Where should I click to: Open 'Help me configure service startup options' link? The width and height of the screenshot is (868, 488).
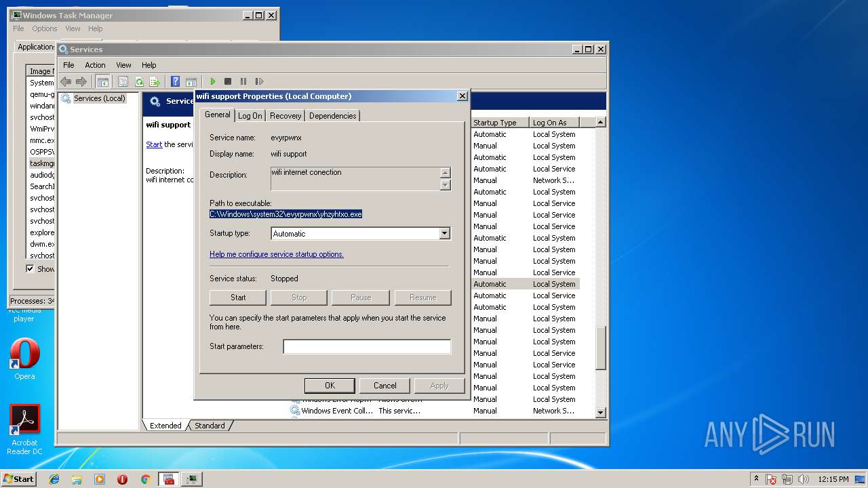tap(277, 254)
